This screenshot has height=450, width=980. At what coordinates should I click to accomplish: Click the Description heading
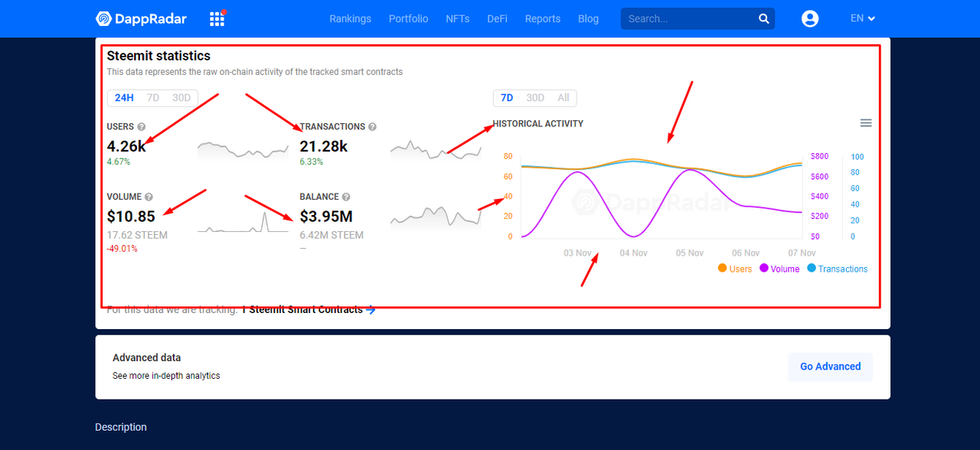[x=121, y=427]
